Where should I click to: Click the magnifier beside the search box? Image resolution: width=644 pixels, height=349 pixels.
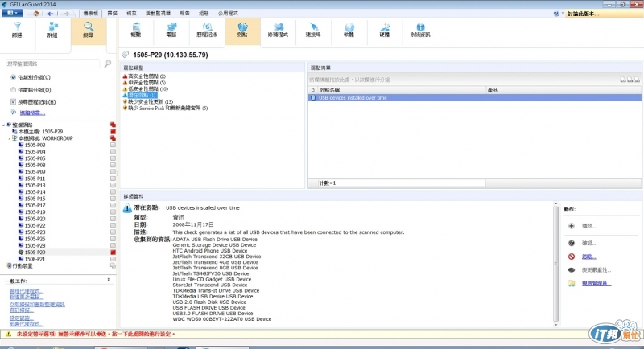point(108,64)
